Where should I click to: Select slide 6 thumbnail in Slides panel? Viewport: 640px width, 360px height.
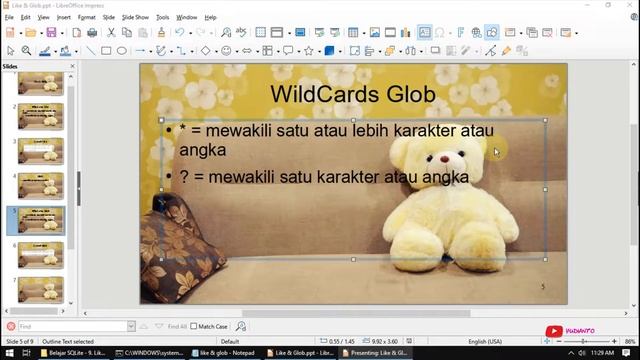pyautogui.click(x=40, y=256)
